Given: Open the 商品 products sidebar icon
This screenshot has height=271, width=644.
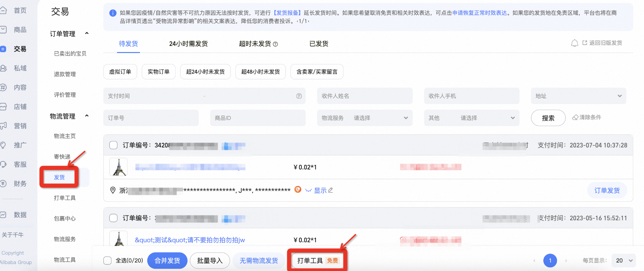Looking at the screenshot, I should (x=3, y=30).
